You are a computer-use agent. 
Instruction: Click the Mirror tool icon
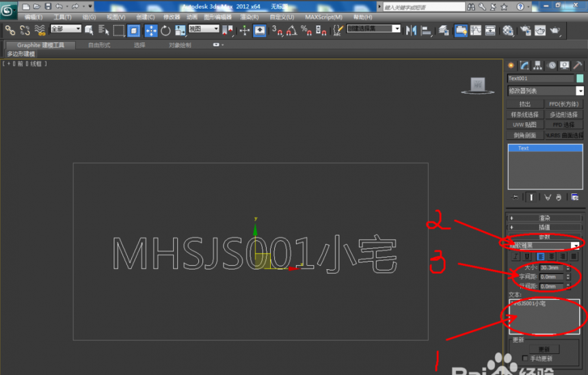point(411,30)
